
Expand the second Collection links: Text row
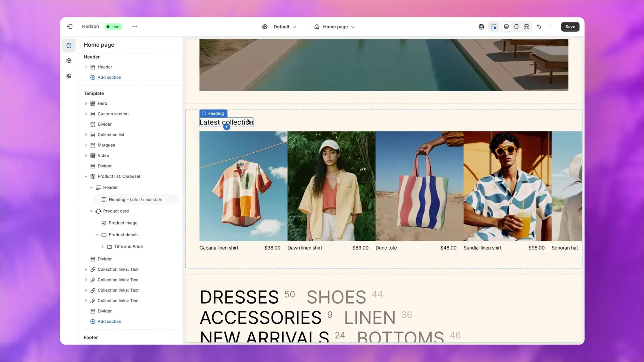86,279
